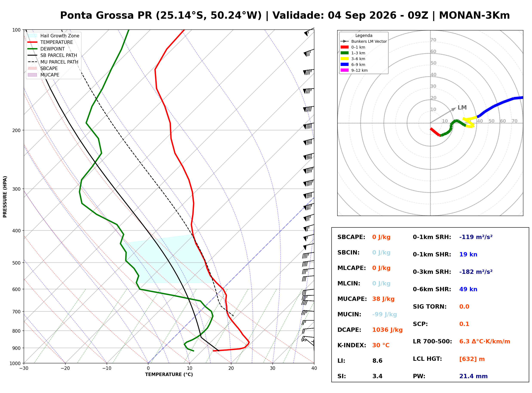Viewport: 532px width, 393px height.
Task: Click the green 1–3 km legend swatch
Action: [344, 53]
